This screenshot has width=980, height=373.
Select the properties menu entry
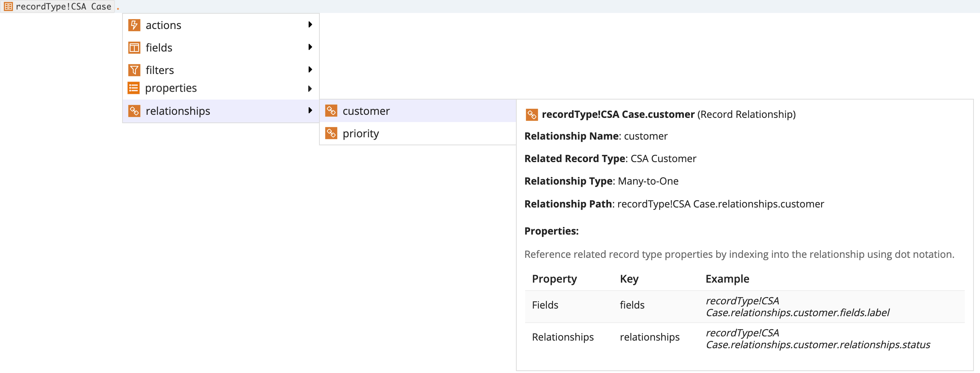tap(221, 88)
